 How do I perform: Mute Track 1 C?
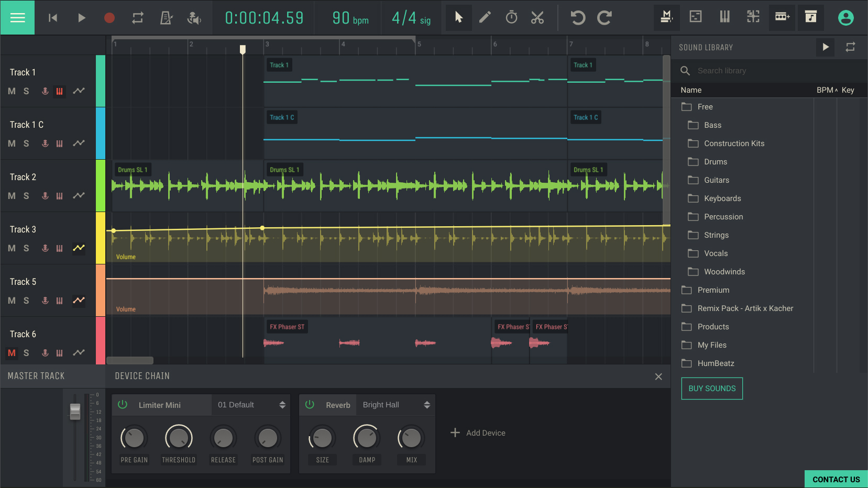pos(12,143)
